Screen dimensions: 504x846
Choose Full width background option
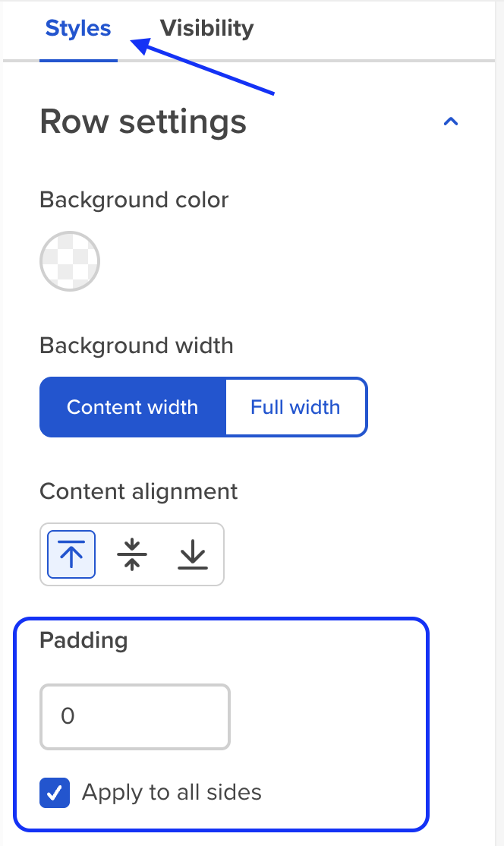click(296, 407)
